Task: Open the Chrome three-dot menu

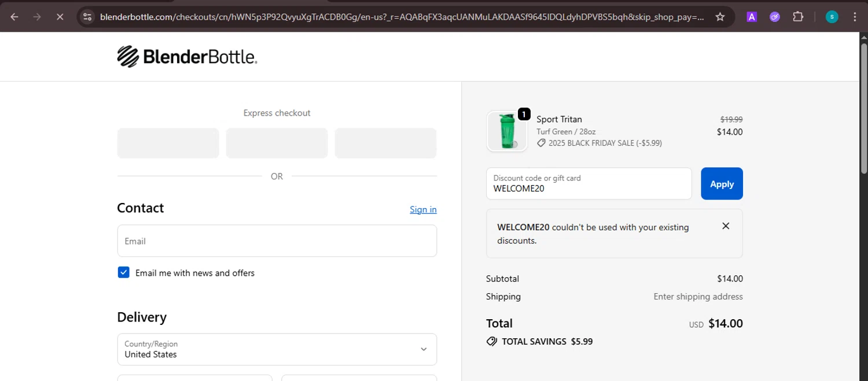Action: click(x=855, y=17)
